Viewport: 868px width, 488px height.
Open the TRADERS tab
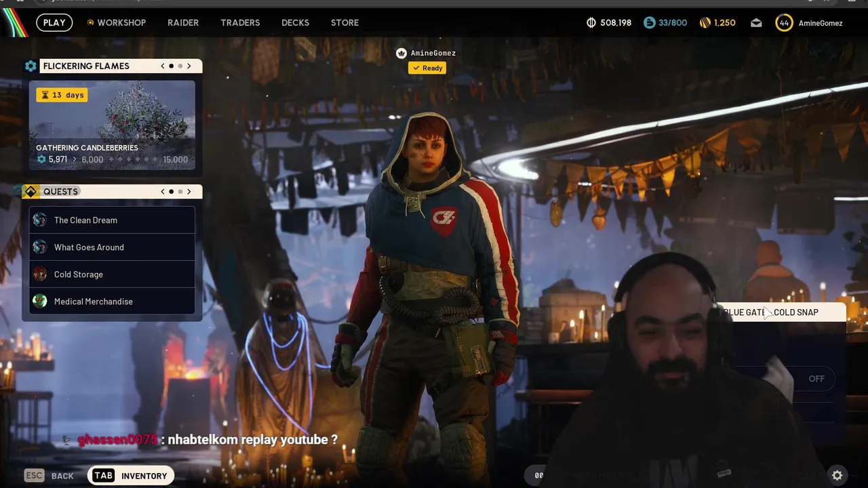[240, 23]
